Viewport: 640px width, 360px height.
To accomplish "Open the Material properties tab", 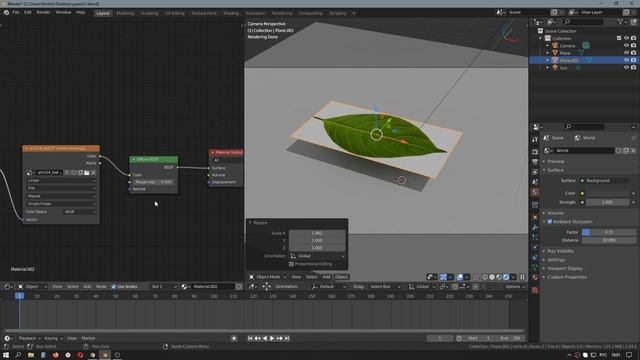I will click(535, 277).
